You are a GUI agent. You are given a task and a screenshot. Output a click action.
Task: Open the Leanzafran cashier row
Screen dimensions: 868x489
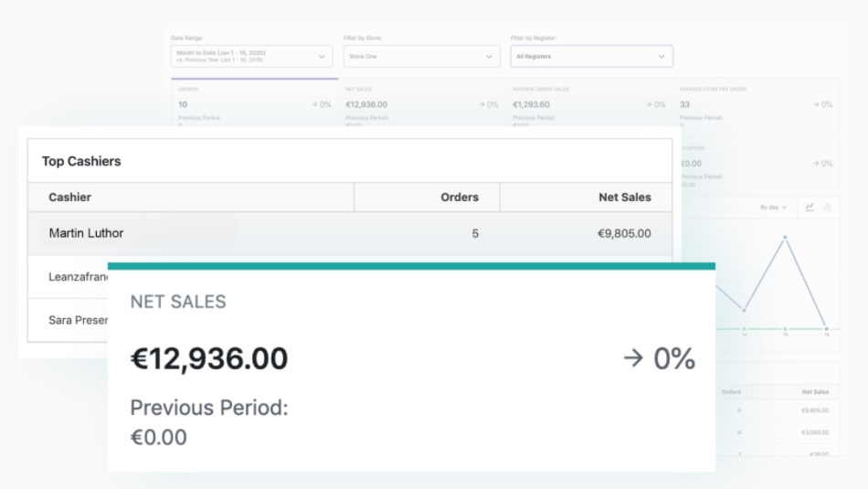(x=69, y=277)
